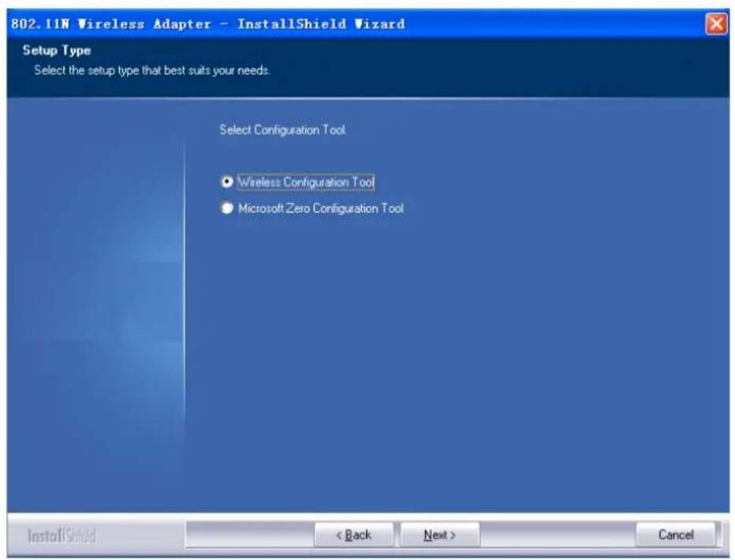Viewport: 735px width, 560px height.
Task: Choose Microsoft Zero Configuration Tool radio button
Action: [227, 208]
